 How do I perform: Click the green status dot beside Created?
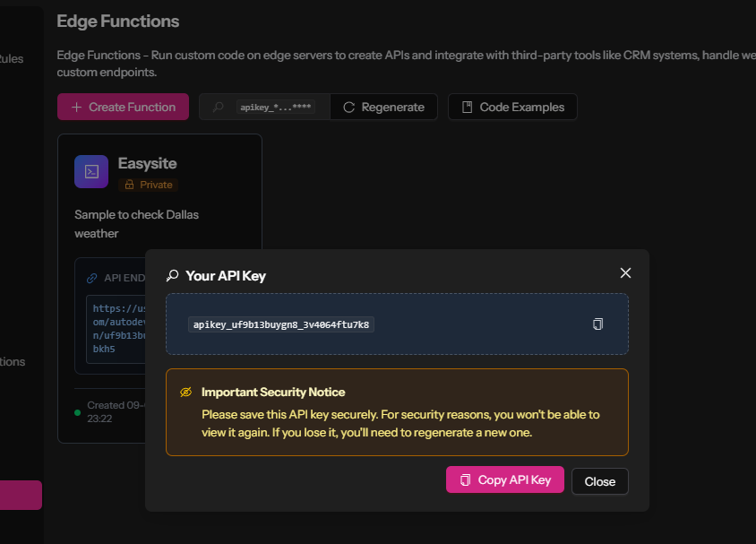[78, 412]
